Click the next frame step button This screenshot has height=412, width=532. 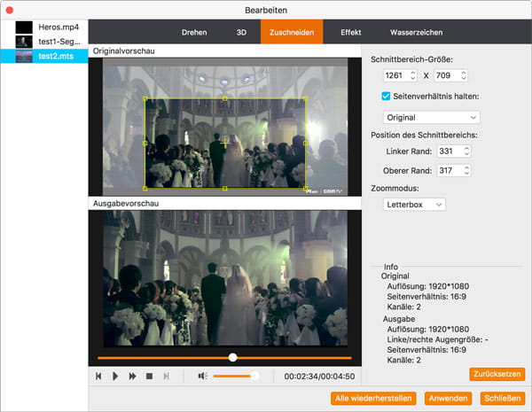point(166,377)
